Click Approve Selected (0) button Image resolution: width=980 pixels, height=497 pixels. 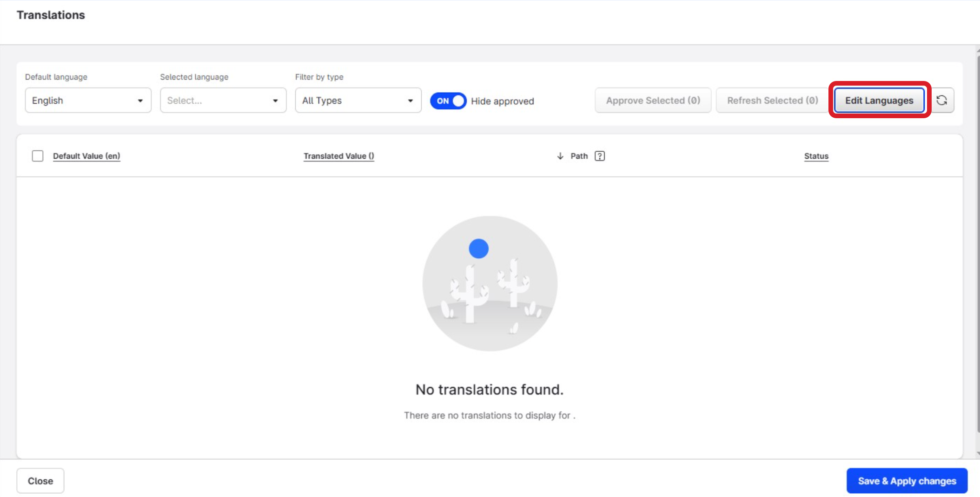pos(653,101)
